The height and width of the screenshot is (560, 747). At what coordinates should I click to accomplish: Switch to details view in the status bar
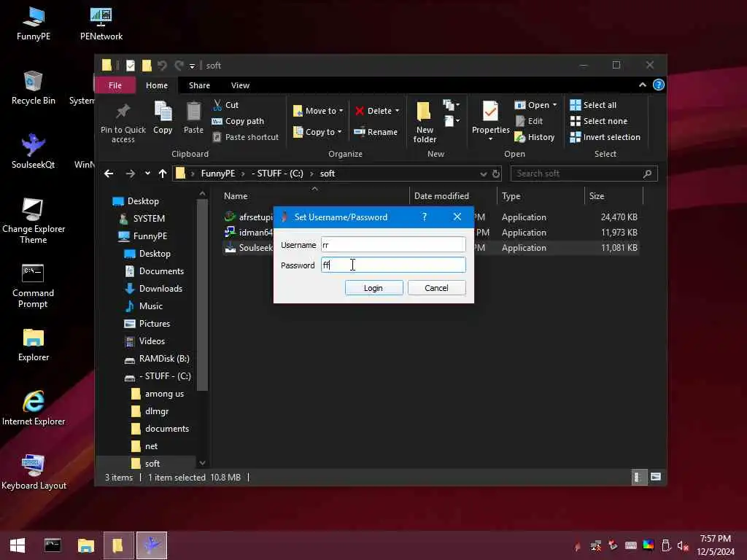(638, 477)
